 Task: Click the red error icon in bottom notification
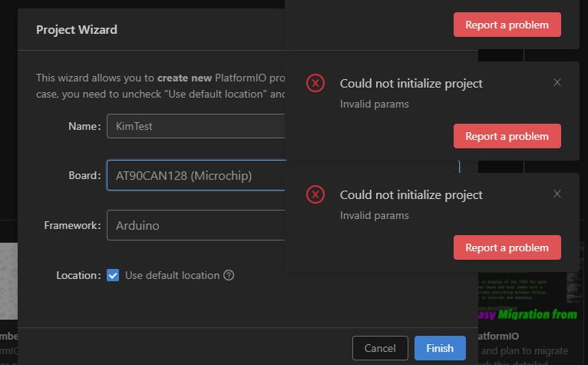point(315,195)
